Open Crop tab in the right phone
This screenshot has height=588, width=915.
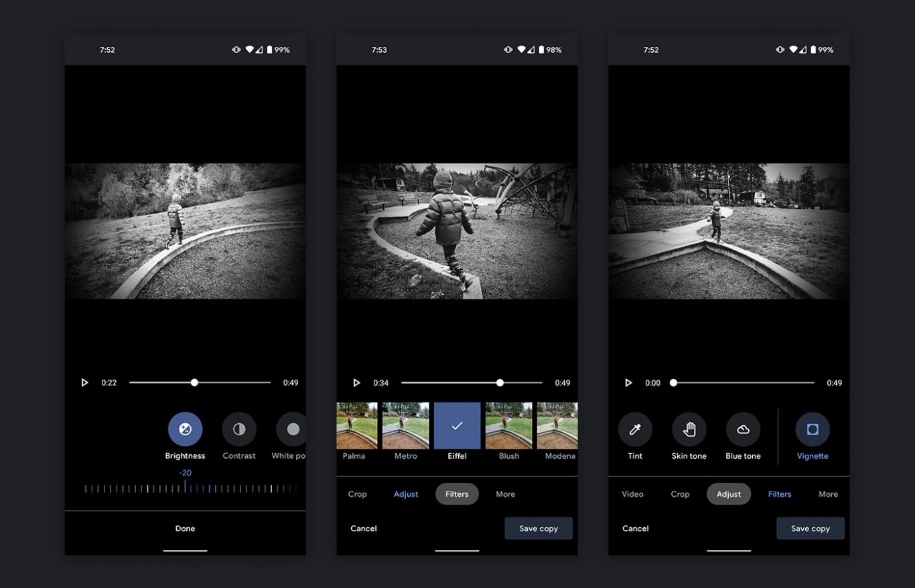click(680, 494)
